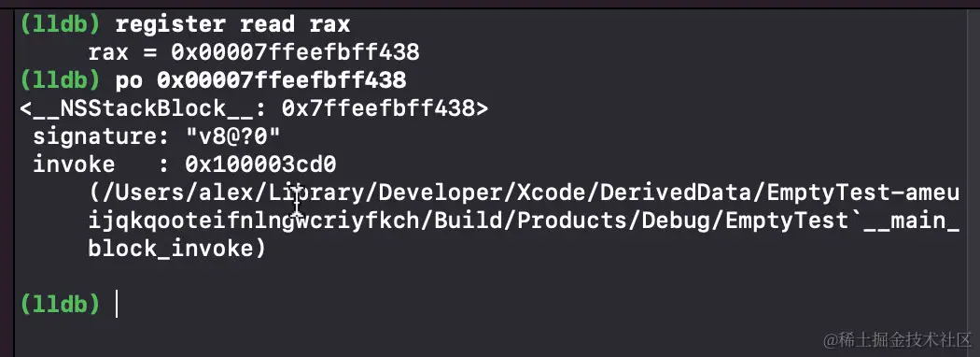Click the first green (lldb) prompt label
This screenshot has height=357, width=980.
tap(60, 24)
